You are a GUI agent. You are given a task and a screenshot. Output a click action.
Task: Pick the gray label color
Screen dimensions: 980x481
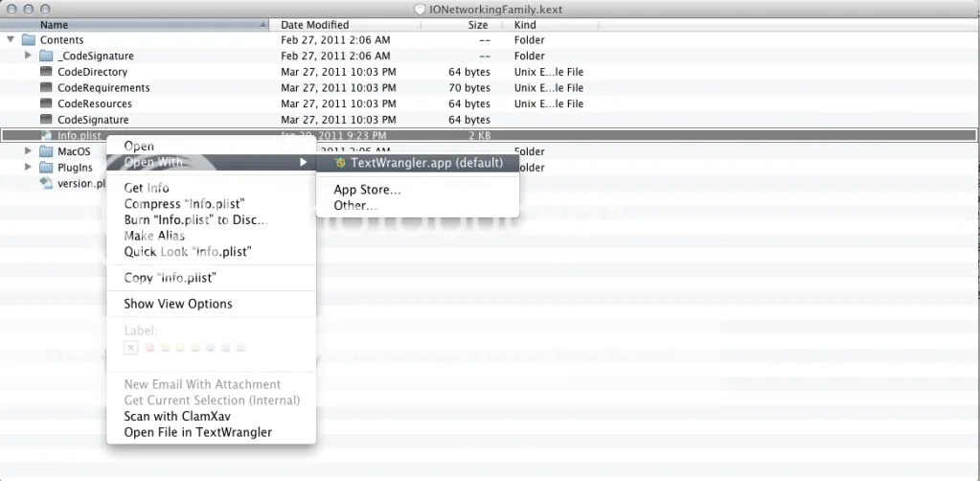click(x=240, y=348)
